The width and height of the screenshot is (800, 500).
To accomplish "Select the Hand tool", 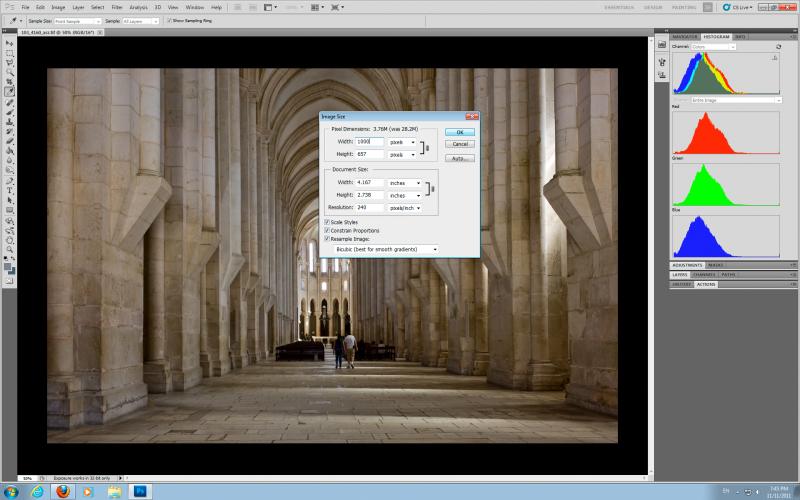I will [x=9, y=240].
